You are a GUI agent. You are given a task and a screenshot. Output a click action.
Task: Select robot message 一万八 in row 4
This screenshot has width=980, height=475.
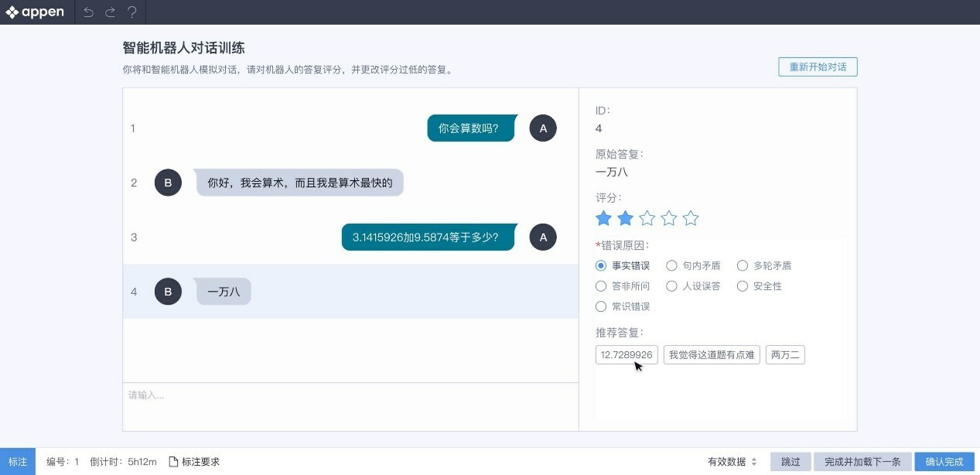pos(224,292)
